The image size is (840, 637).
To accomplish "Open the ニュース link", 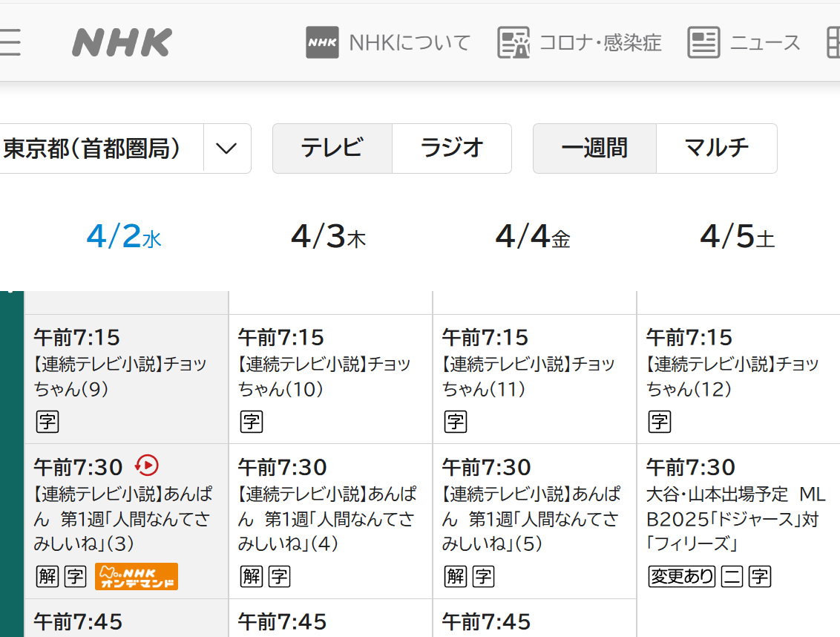I will [x=765, y=42].
